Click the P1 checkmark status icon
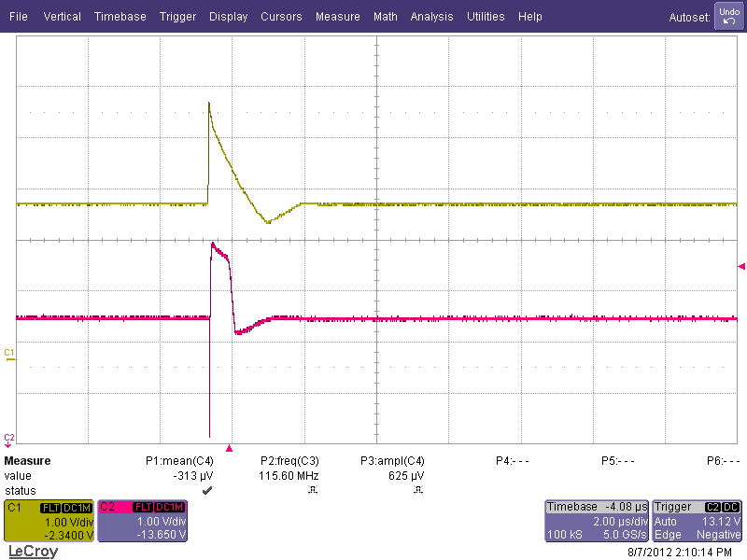This screenshot has height=560, width=747. [207, 490]
